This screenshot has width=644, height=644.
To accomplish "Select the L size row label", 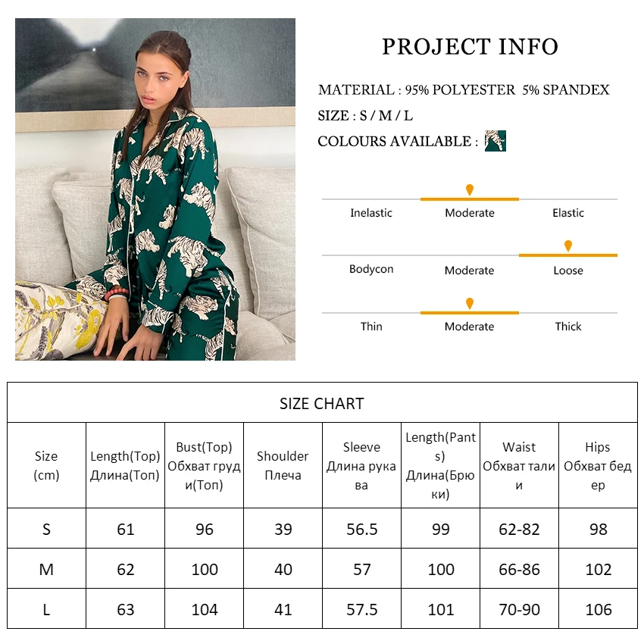I will [x=46, y=609].
